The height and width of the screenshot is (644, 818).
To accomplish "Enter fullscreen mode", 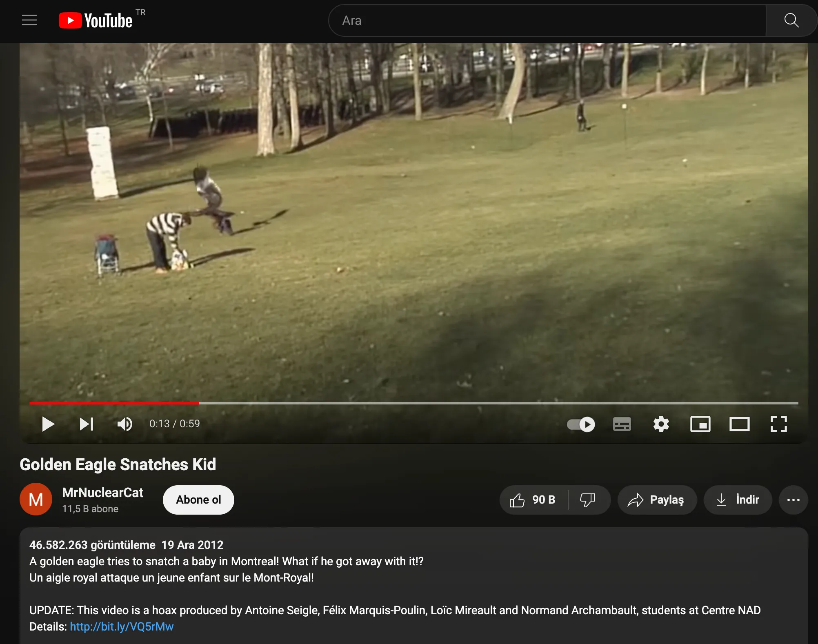I will pyautogui.click(x=778, y=424).
